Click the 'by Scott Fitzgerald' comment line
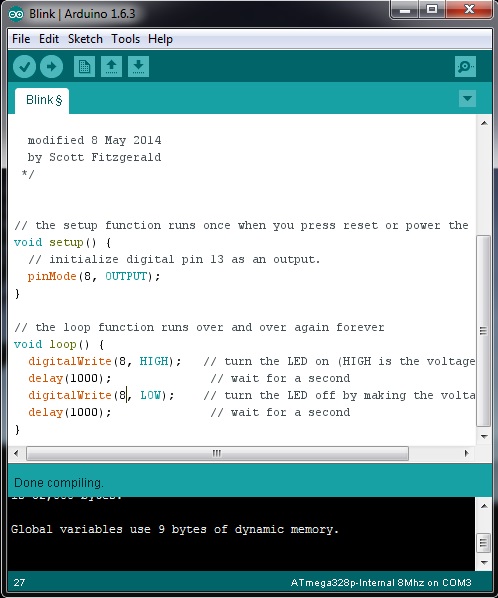 pyautogui.click(x=94, y=157)
